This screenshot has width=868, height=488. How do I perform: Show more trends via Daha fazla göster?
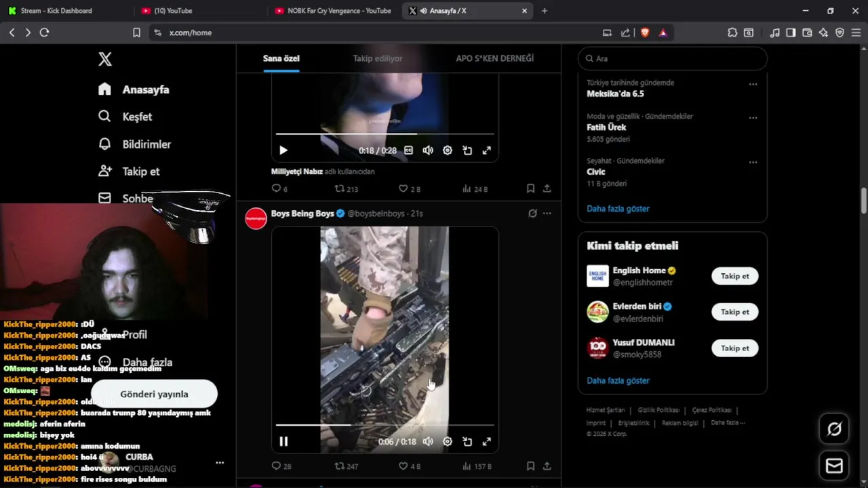tap(618, 209)
